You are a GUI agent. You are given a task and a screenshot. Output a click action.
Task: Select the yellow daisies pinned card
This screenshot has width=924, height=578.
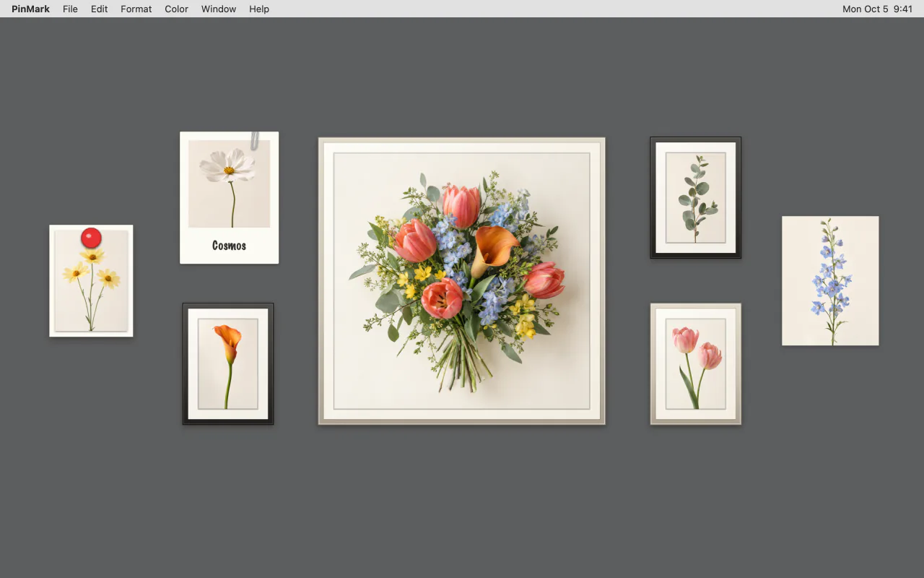[x=91, y=281]
